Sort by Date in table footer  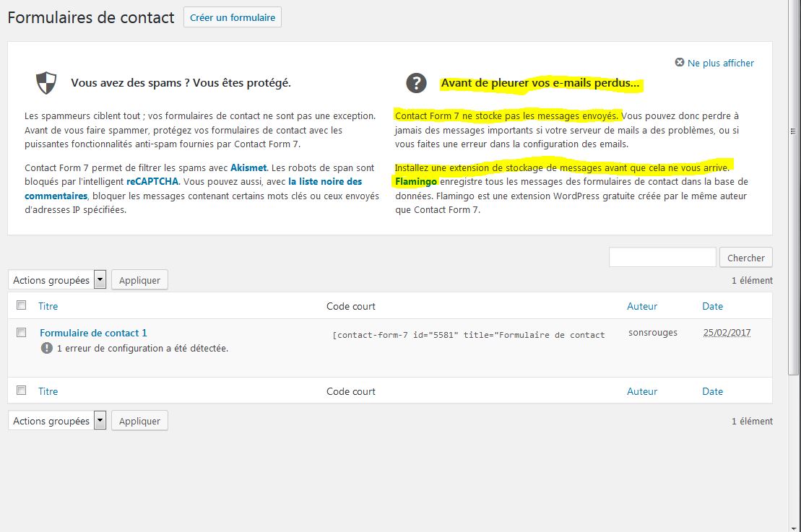click(713, 391)
